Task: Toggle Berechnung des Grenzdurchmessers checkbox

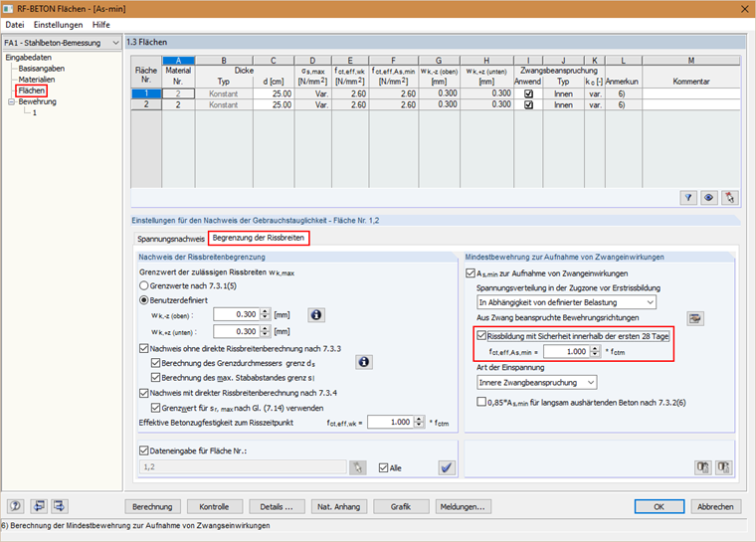Action: pyautogui.click(x=155, y=363)
